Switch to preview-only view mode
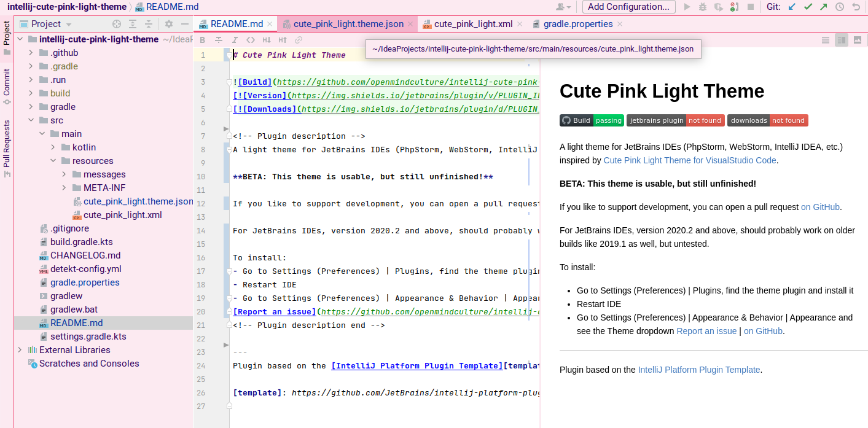The width and height of the screenshot is (868, 428). 858,40
